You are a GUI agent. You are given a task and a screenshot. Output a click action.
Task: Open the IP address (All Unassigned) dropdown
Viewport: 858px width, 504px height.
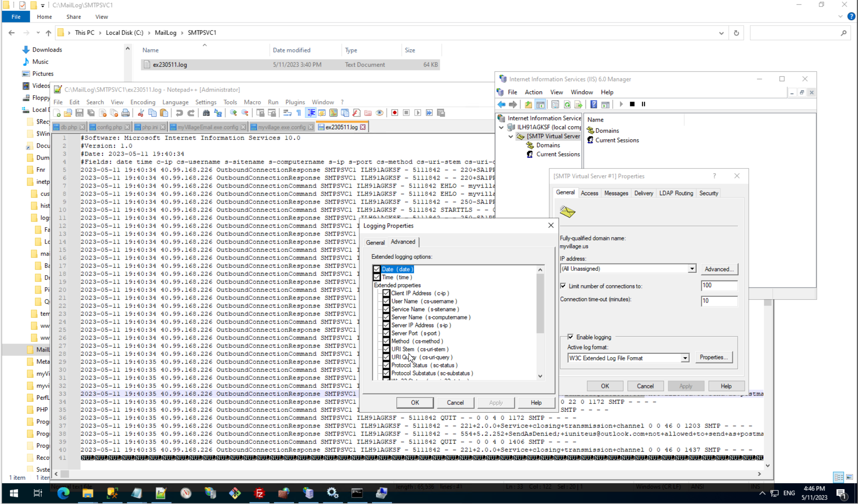pyautogui.click(x=692, y=269)
